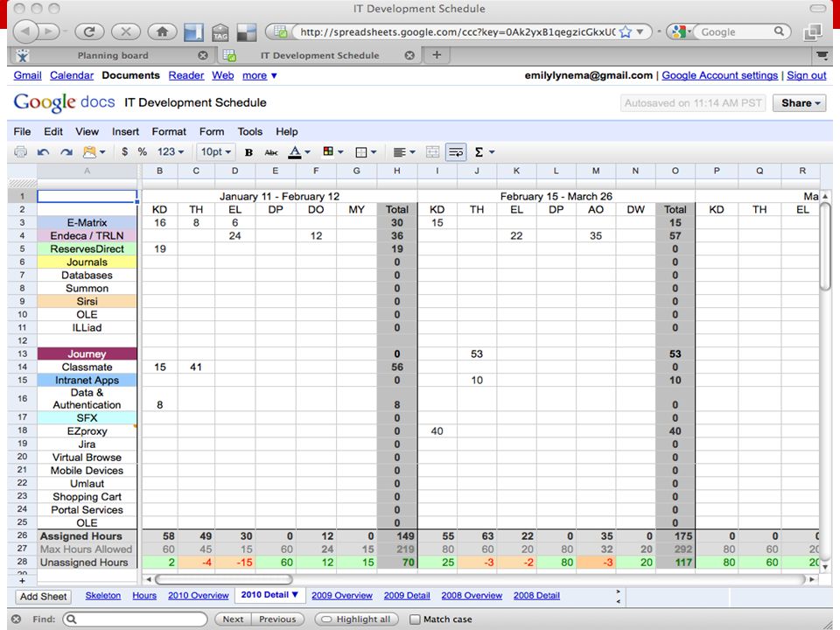Open the clipboard paste options dropdown
This screenshot has width=840, height=630.
point(94,152)
